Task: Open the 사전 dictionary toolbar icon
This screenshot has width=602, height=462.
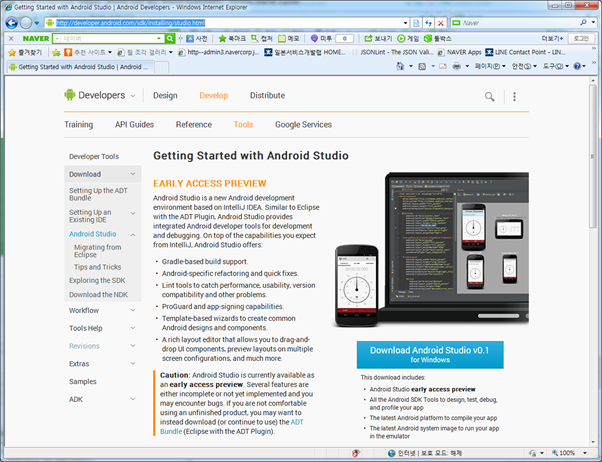Action: point(197,38)
